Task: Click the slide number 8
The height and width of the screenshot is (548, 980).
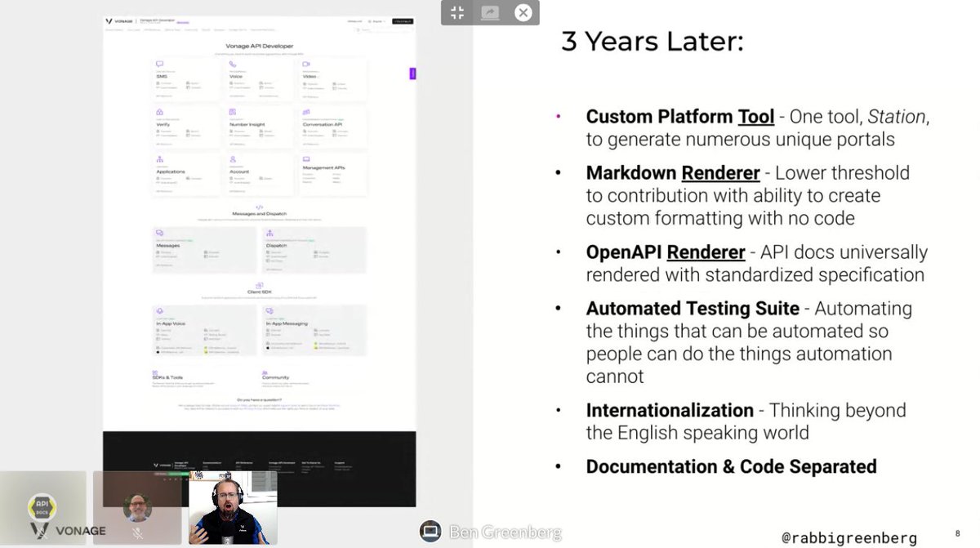Action: [957, 532]
